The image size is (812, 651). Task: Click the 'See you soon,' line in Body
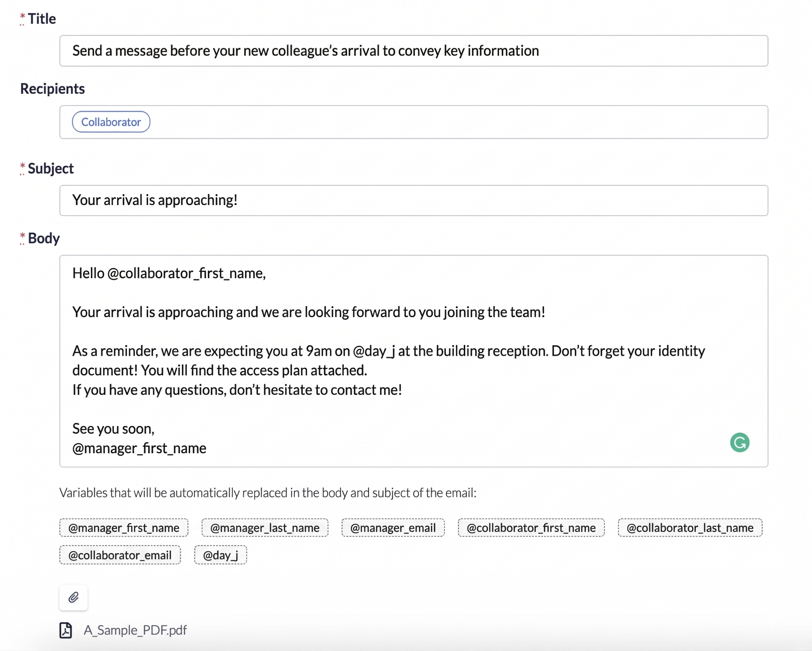click(x=113, y=429)
